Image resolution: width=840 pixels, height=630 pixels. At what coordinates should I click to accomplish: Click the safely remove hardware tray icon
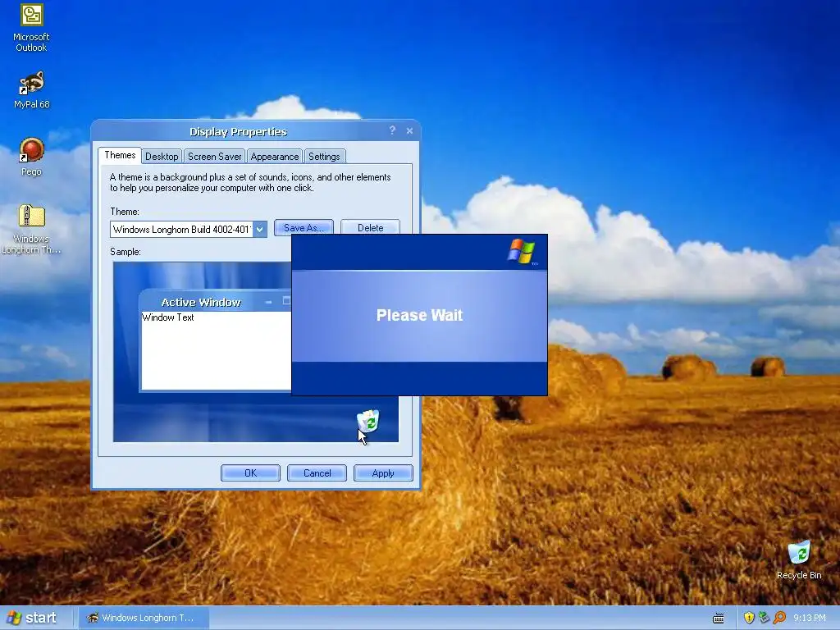coord(764,618)
